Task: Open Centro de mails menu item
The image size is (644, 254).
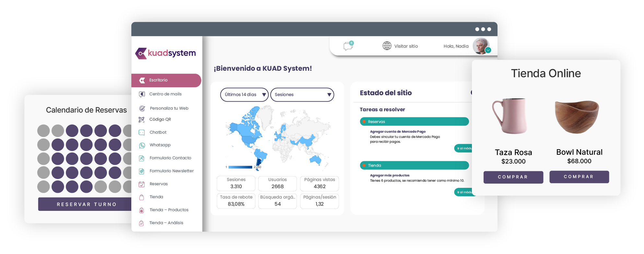Action: (x=166, y=94)
